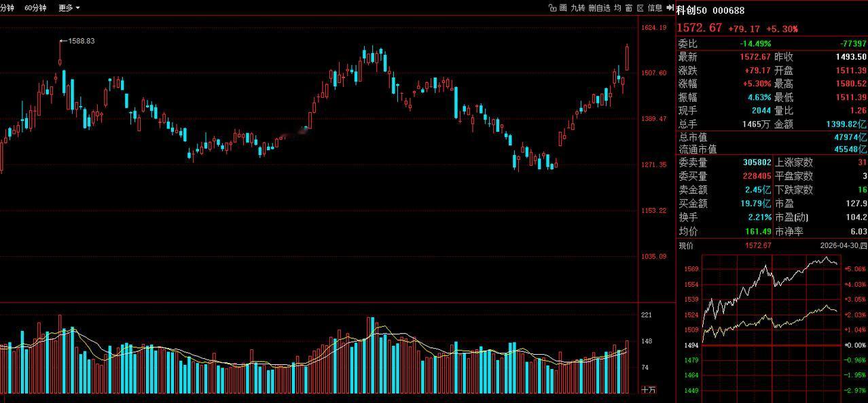
Task: Click the 万 volume unit label
Action: pos(649,390)
